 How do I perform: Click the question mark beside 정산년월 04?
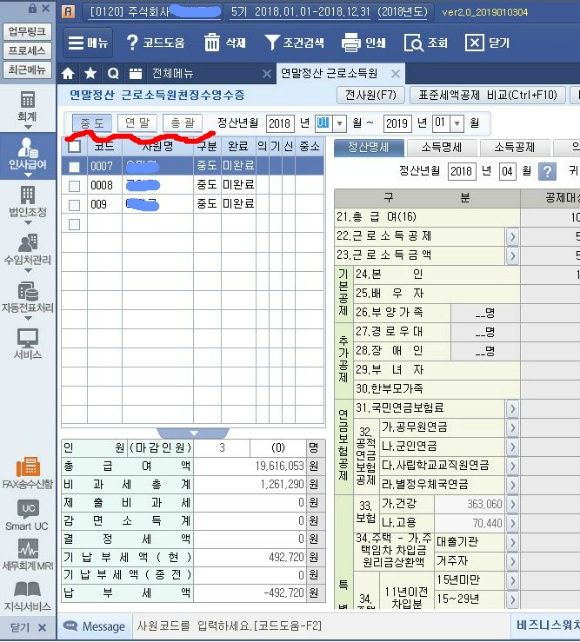[x=547, y=171]
